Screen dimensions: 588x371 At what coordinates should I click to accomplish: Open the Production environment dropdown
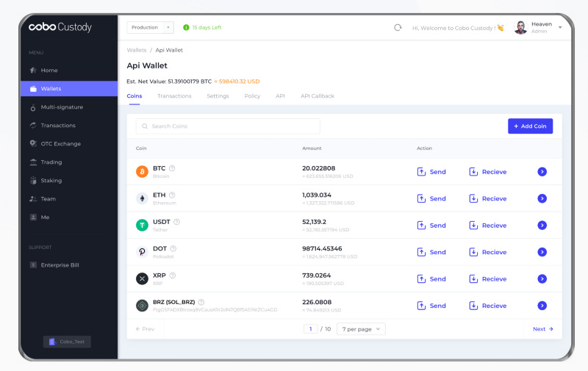click(x=150, y=27)
